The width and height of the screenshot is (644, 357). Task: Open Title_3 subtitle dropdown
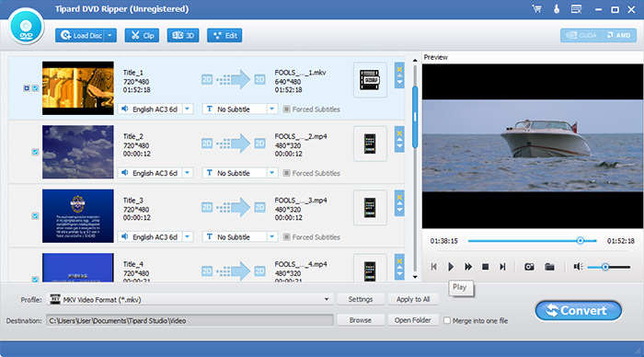(272, 236)
